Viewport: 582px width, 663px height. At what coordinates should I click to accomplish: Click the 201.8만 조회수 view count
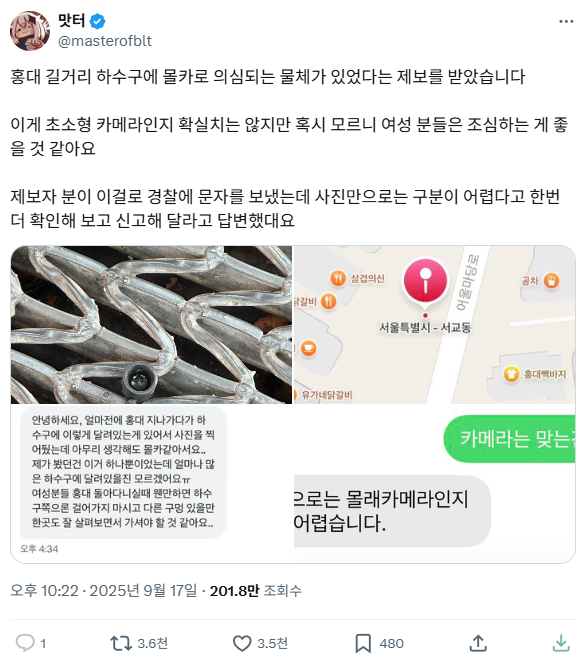tap(256, 591)
